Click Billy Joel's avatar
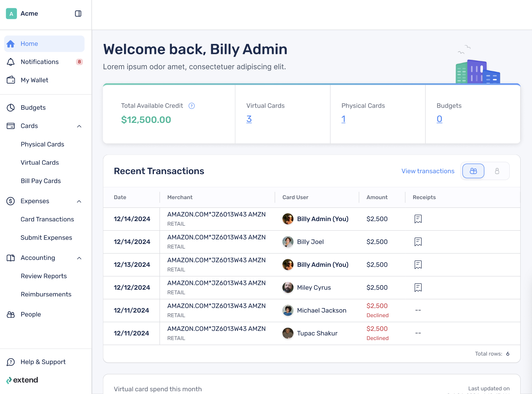The height and width of the screenshot is (394, 532). pos(288,242)
